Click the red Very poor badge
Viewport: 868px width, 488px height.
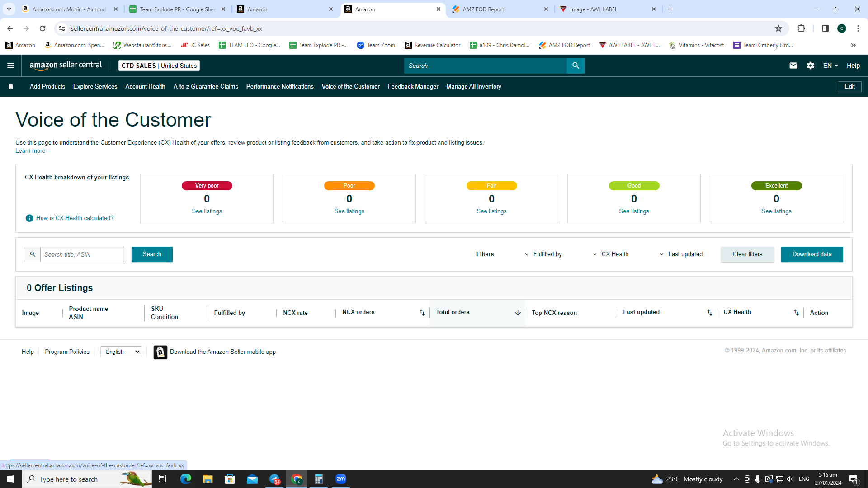[x=207, y=186]
